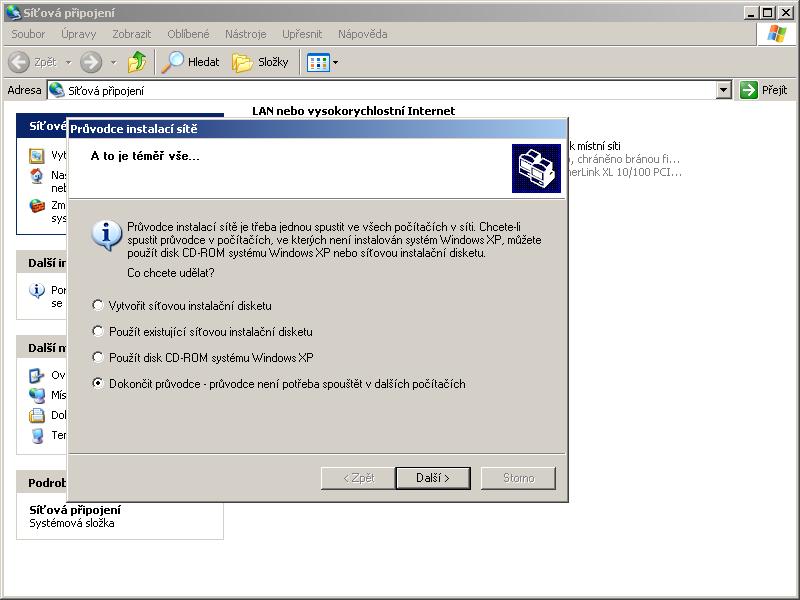Toggle the Složky folders pane
The width and height of the screenshot is (800, 600).
coord(261,62)
